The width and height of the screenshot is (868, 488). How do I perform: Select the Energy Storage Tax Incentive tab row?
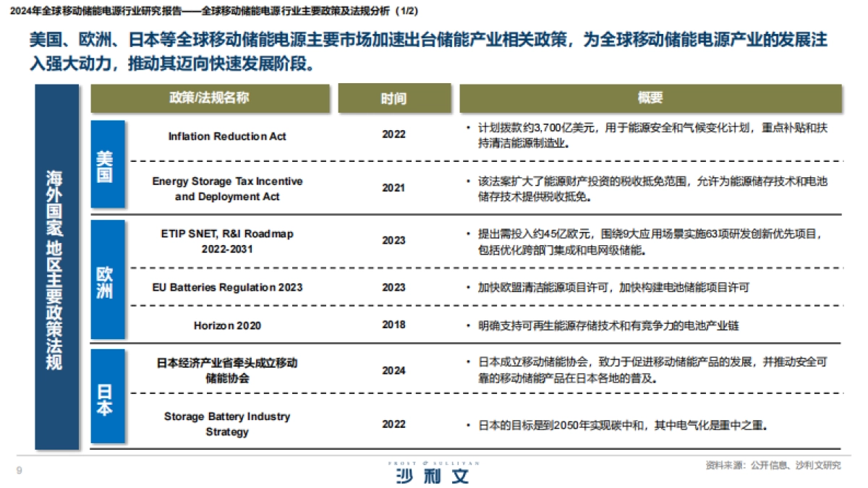pyautogui.click(x=227, y=188)
